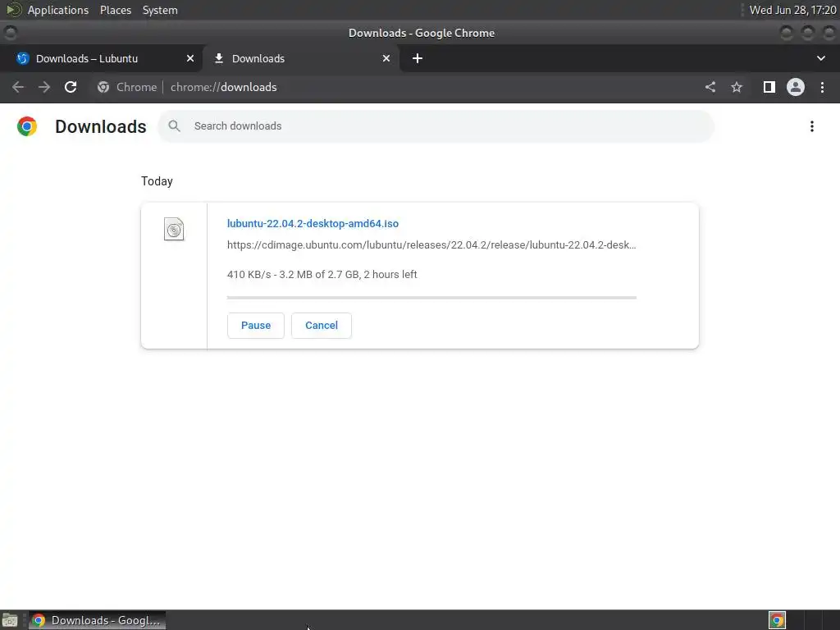Click the 'Today' date heading
Image resolution: width=840 pixels, height=630 pixels.
(157, 181)
